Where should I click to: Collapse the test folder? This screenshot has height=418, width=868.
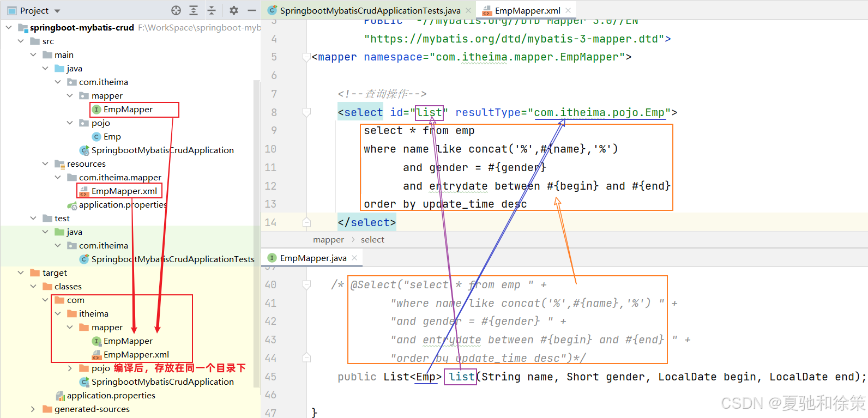[33, 218]
